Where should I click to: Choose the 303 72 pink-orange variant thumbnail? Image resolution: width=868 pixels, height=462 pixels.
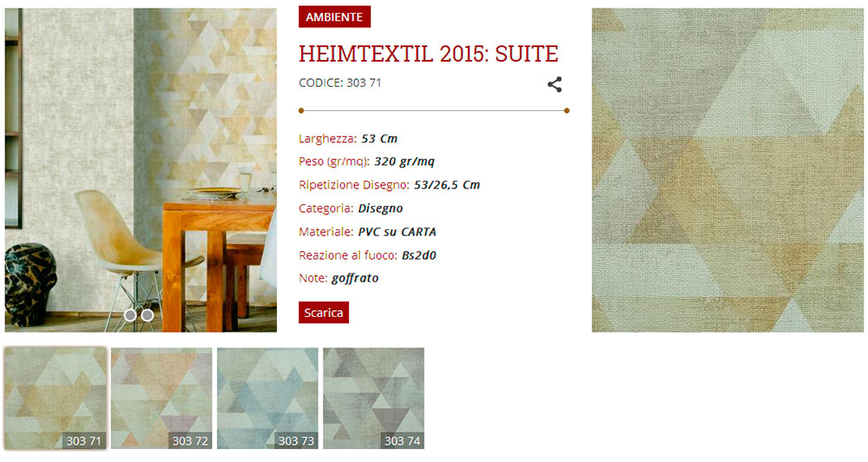point(161,399)
